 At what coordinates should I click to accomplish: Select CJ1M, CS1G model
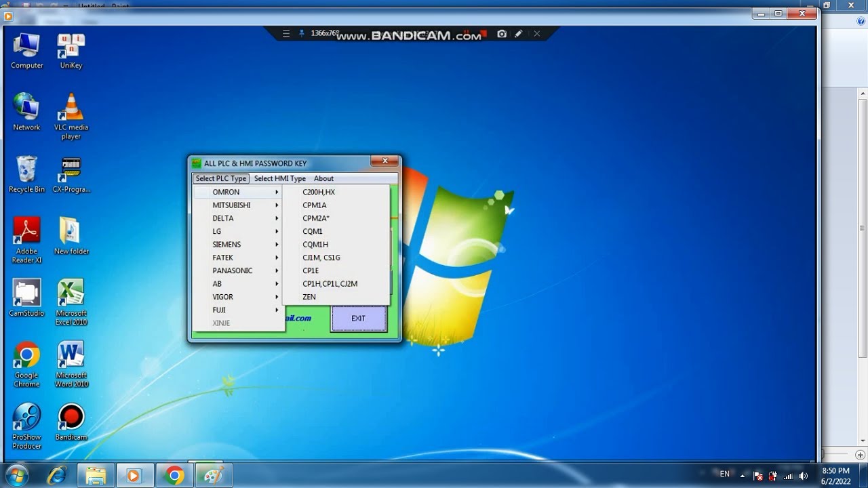click(336, 258)
